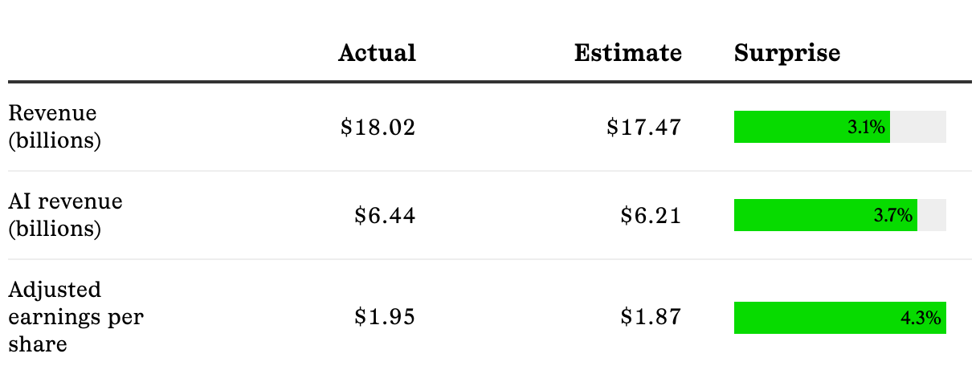
Task: Click the $17.47 revenue estimate value
Action: [x=643, y=127]
